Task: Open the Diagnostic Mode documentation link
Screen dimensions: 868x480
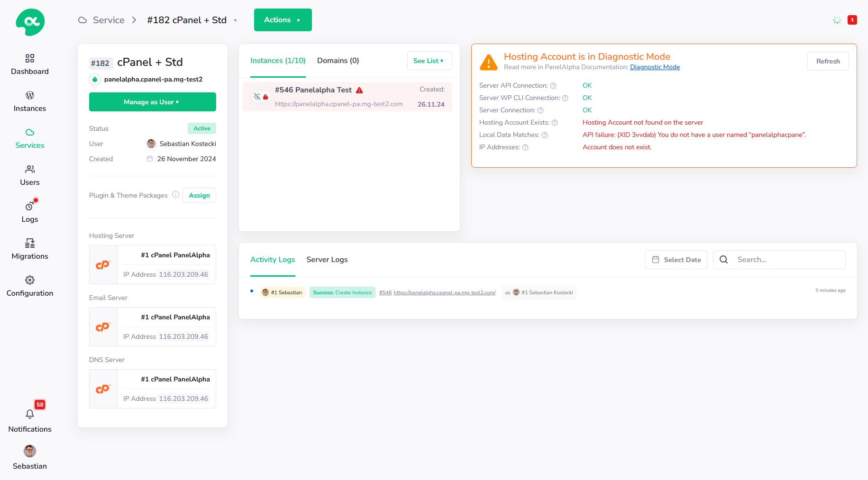Action: (x=655, y=67)
